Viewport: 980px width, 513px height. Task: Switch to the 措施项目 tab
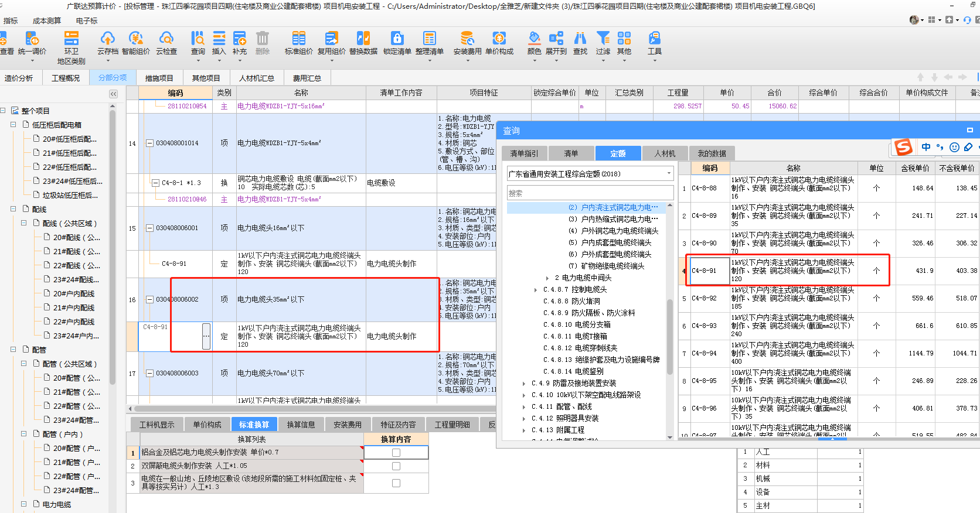(159, 78)
